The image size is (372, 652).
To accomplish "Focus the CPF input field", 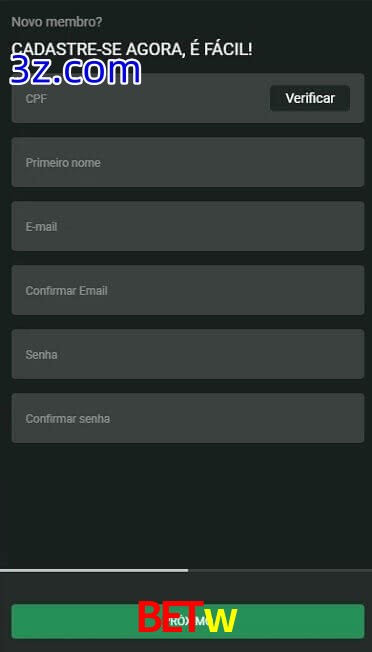I will tap(141, 98).
